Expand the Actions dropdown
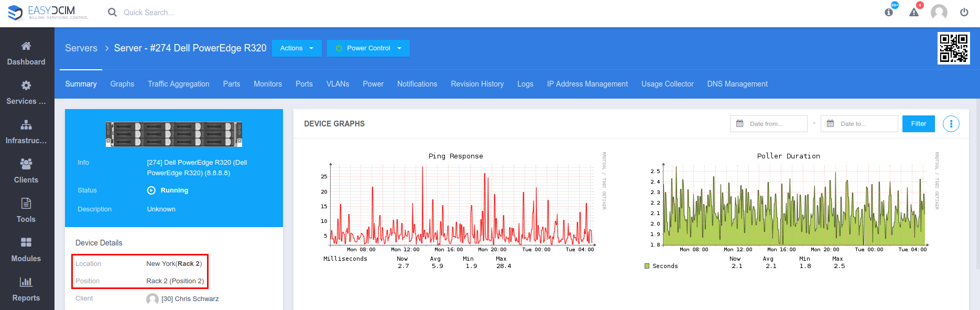 pyautogui.click(x=297, y=48)
